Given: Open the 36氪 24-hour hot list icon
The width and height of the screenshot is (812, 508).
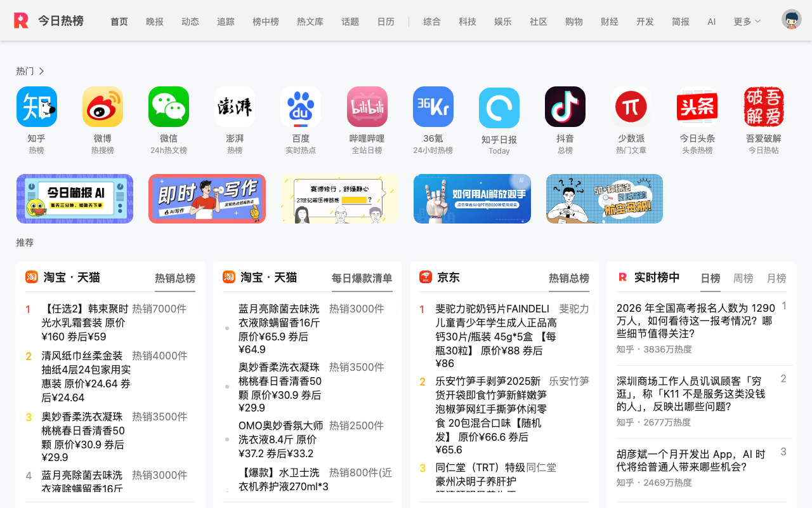Looking at the screenshot, I should click(433, 107).
